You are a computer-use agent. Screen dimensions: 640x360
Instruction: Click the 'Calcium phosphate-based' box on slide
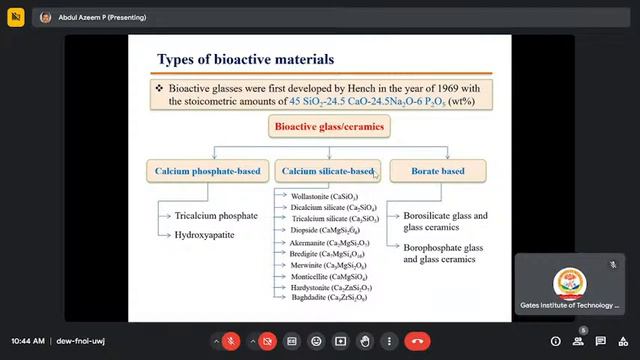[208, 171]
